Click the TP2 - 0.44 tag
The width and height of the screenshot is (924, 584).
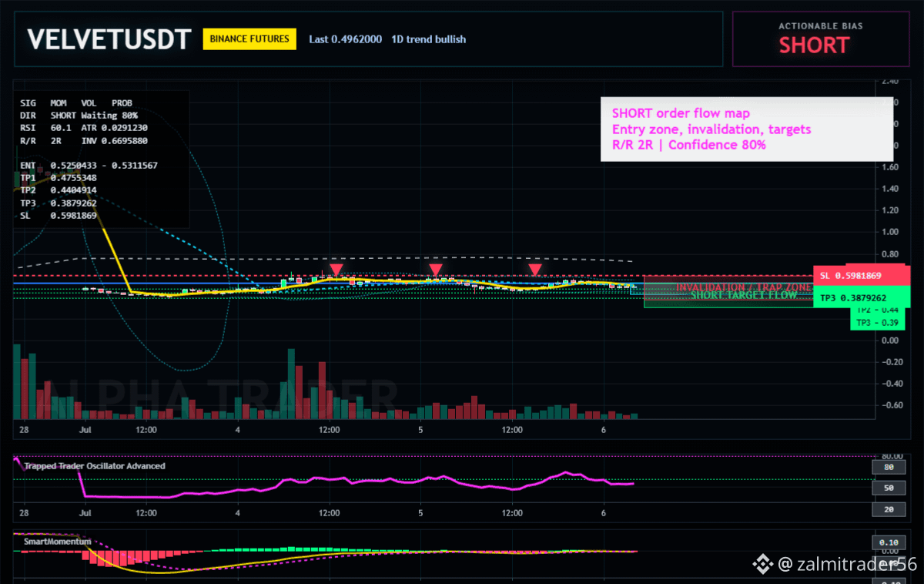point(877,310)
